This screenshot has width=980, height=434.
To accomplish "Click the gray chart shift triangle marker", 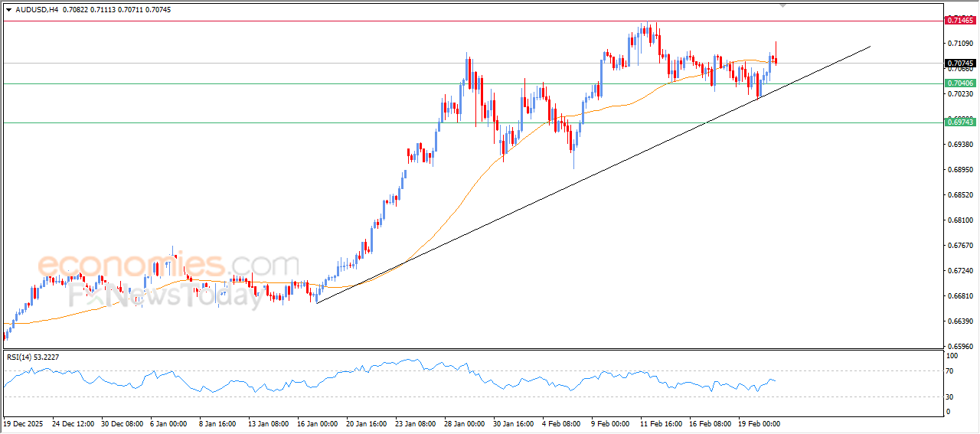I will 783,5.
